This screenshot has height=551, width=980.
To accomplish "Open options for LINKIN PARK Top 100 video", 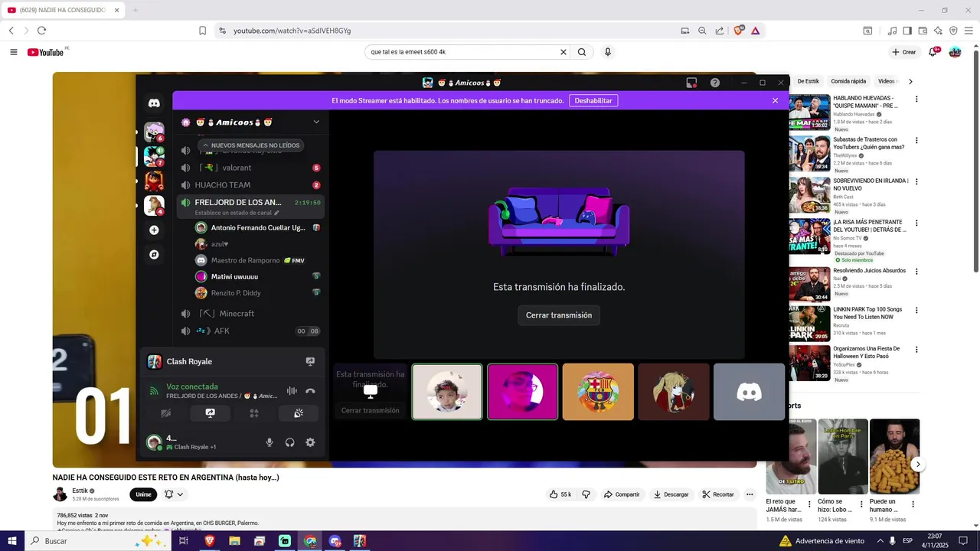I will [916, 311].
